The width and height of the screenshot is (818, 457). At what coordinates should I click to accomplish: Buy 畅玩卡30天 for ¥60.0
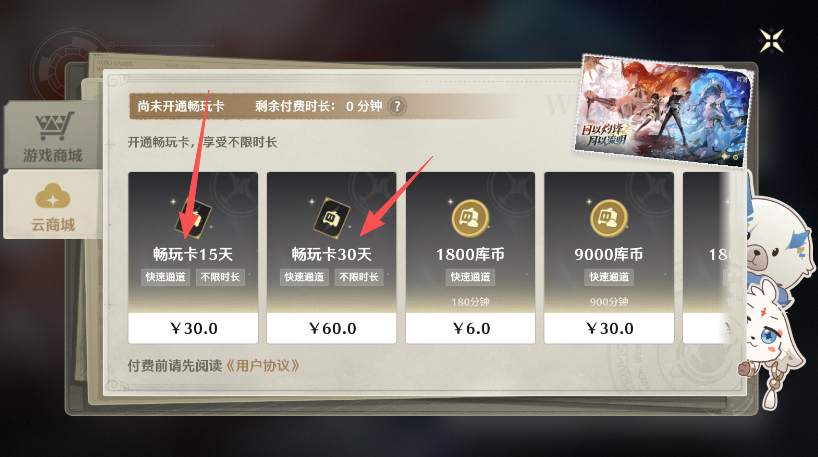(x=332, y=328)
